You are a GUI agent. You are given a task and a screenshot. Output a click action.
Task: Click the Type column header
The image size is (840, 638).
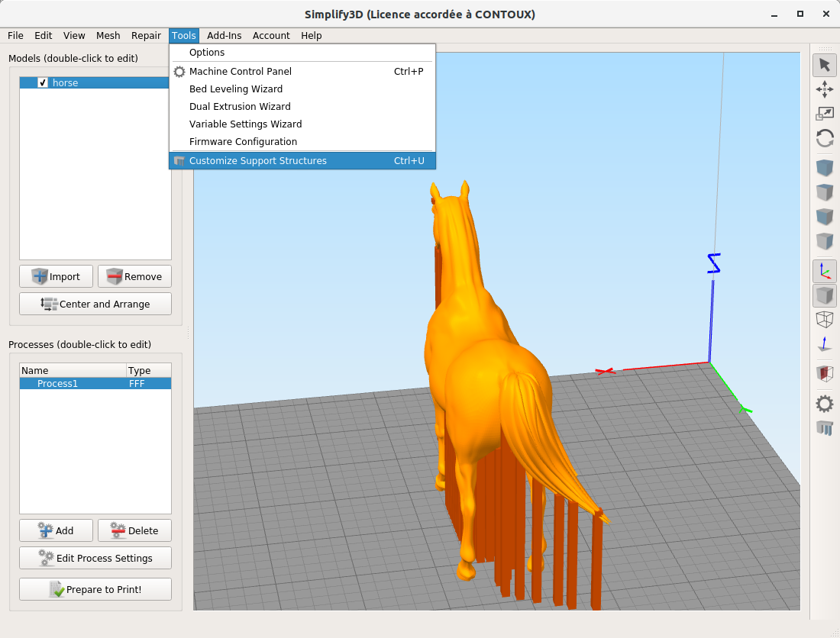(148, 370)
